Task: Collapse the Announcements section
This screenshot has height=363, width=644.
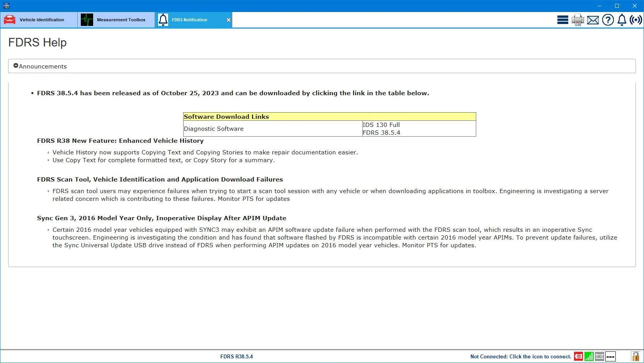Action: [x=16, y=66]
